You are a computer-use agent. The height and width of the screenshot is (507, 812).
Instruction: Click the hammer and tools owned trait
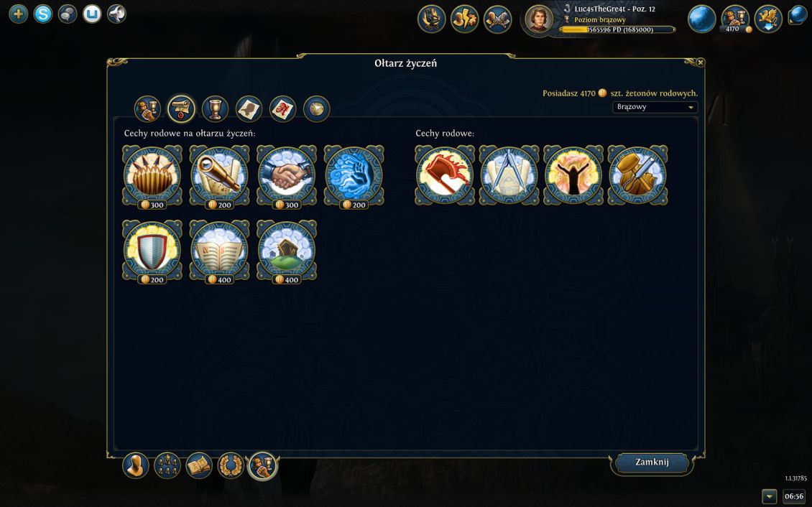[637, 175]
